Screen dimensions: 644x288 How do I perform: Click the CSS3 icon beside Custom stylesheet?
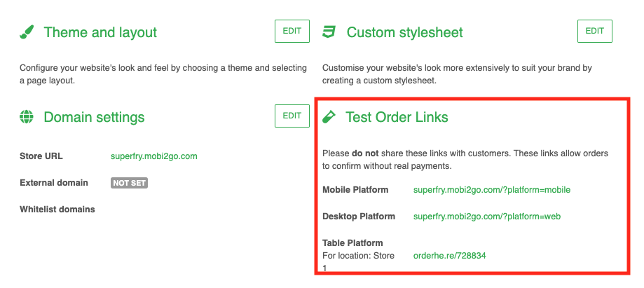(x=329, y=32)
